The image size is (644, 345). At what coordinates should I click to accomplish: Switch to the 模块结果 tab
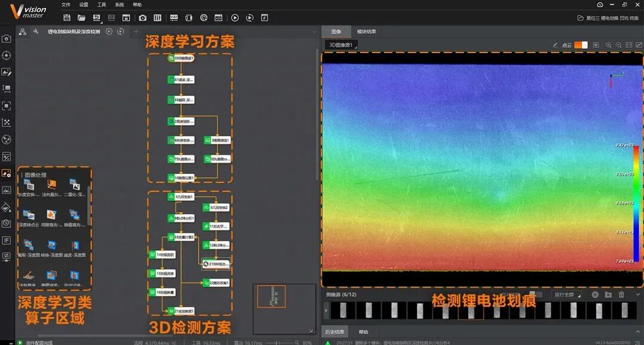366,32
